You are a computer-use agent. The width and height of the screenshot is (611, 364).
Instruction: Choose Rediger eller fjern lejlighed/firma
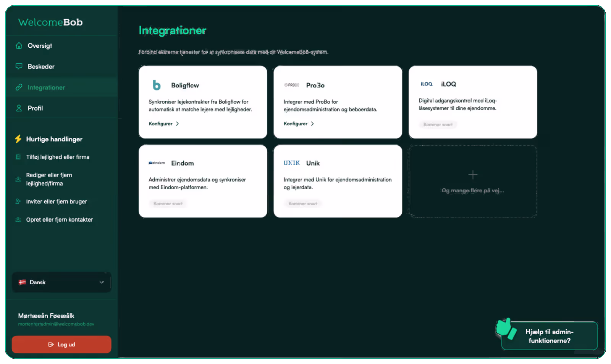49,179
